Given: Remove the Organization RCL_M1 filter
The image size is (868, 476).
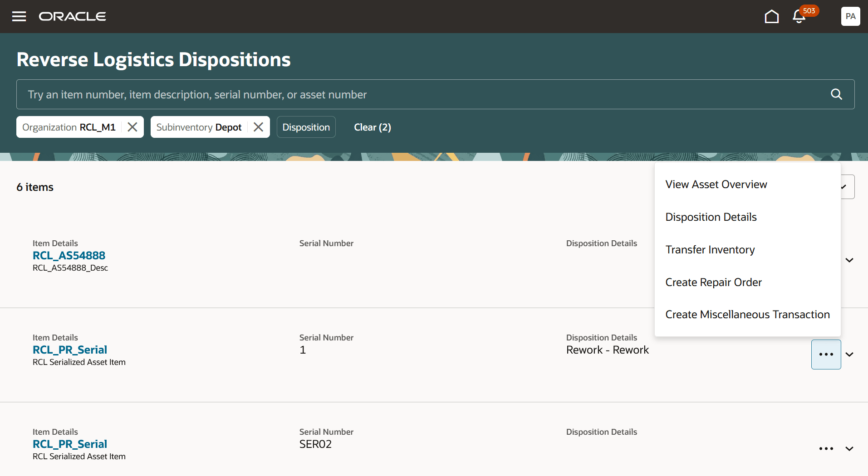Looking at the screenshot, I should click(132, 127).
